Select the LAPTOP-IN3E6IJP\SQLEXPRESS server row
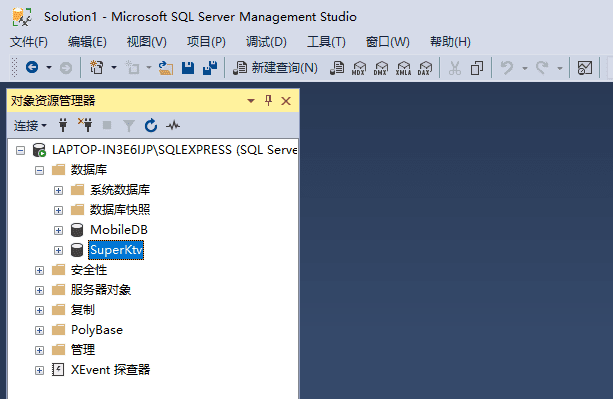This screenshot has height=399, width=613. pos(175,150)
